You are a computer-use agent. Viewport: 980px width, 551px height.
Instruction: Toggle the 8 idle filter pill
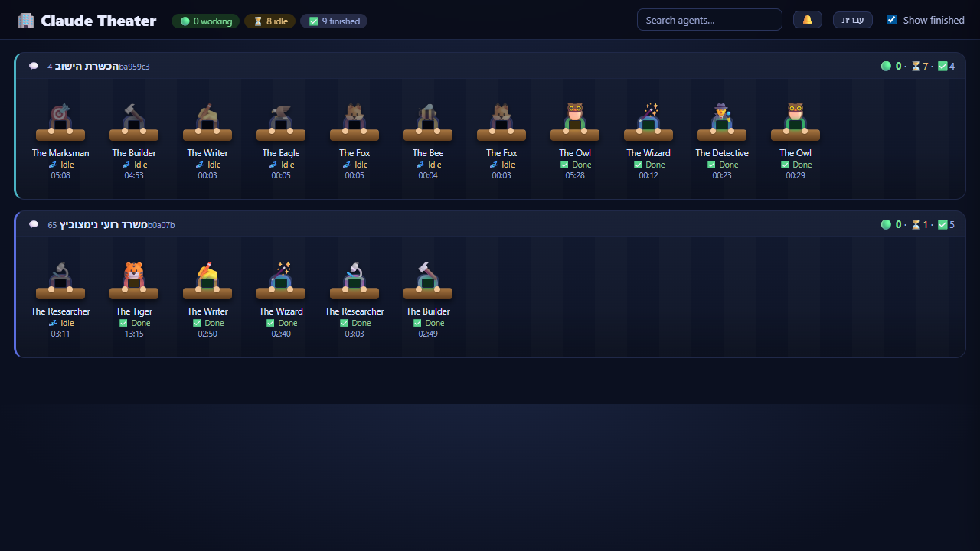tap(270, 21)
